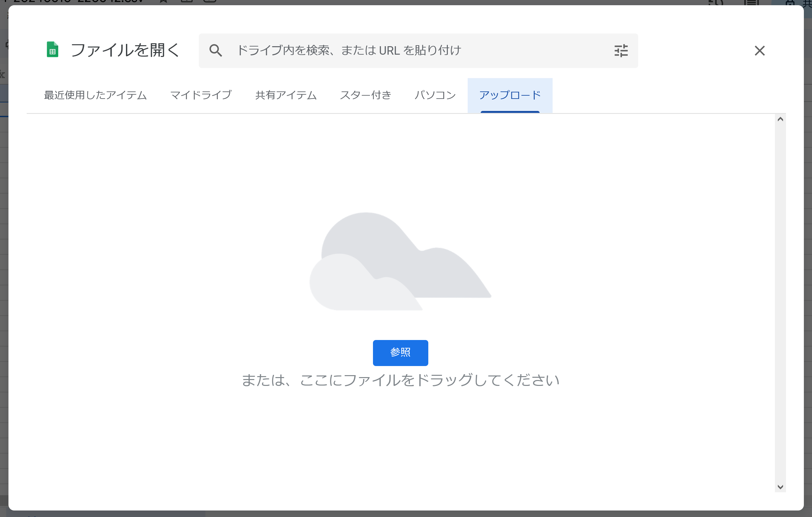812x517 pixels.
Task: Select the 共有アイテム tab
Action: 286,95
